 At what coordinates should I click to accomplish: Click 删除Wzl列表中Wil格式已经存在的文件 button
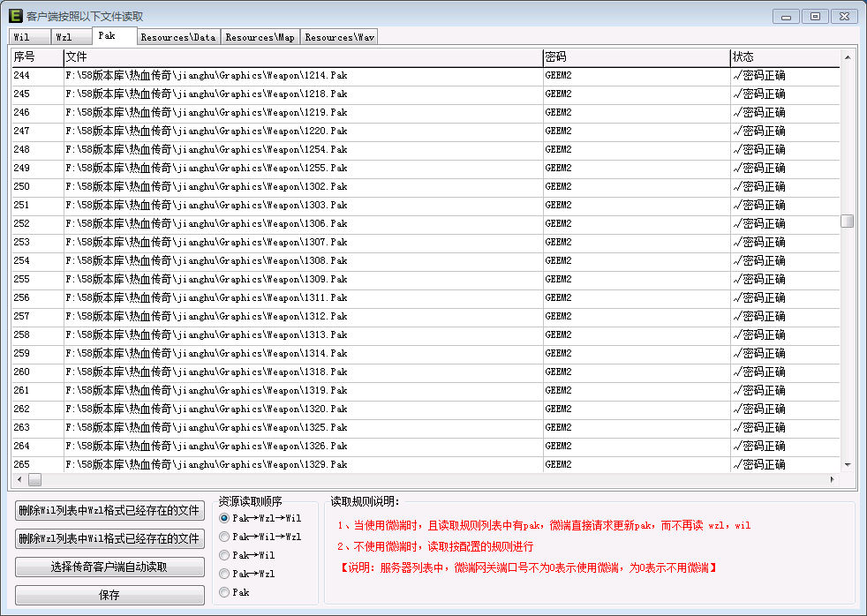(109, 538)
